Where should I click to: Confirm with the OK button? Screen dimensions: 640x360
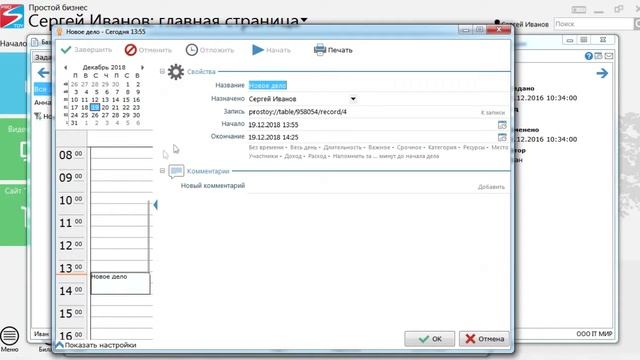429,339
